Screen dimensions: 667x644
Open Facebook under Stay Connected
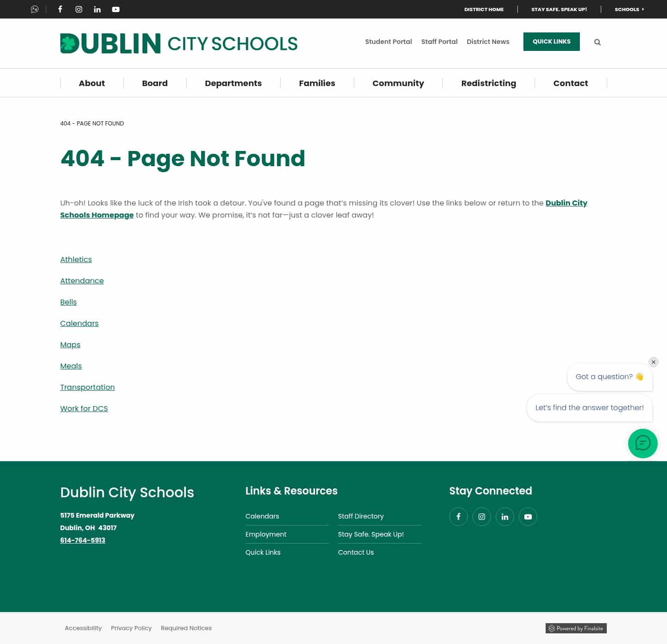click(458, 516)
